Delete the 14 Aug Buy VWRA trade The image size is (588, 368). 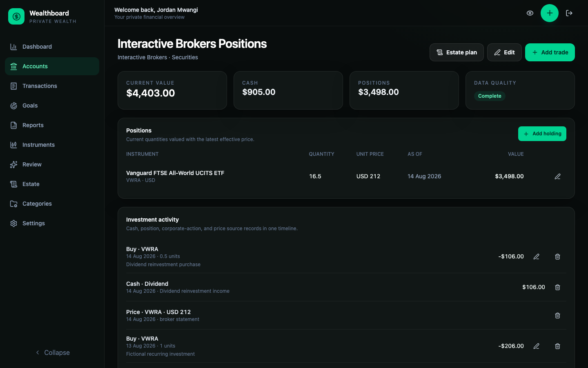pyautogui.click(x=557, y=256)
